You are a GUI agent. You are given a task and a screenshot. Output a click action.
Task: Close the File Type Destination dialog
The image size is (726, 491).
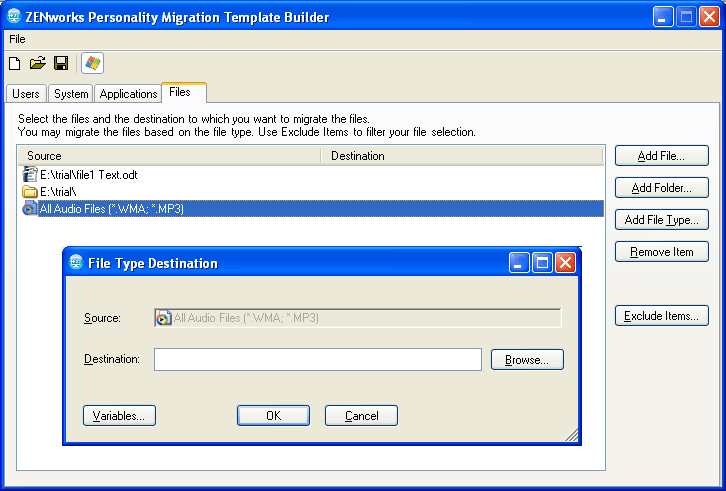point(565,263)
